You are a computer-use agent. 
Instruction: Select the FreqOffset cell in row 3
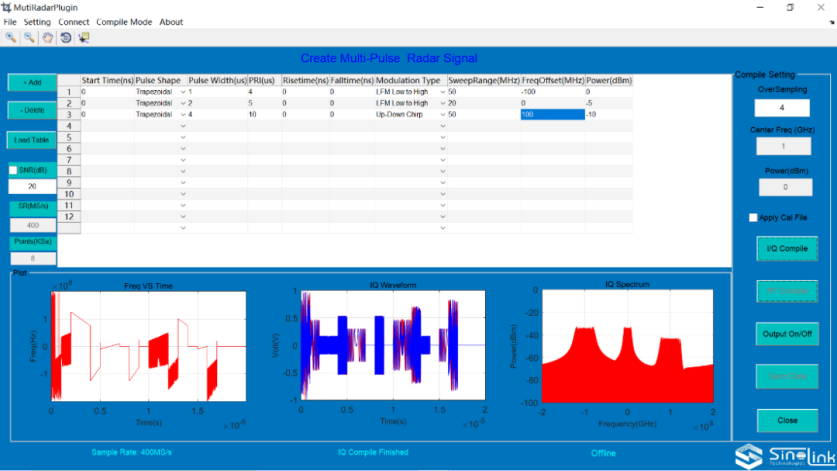(552, 114)
